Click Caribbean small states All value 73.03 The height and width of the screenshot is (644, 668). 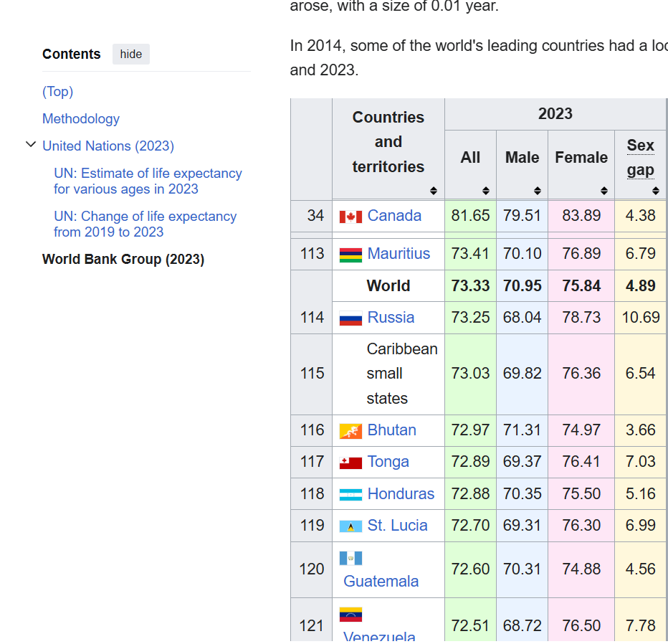[x=470, y=374]
